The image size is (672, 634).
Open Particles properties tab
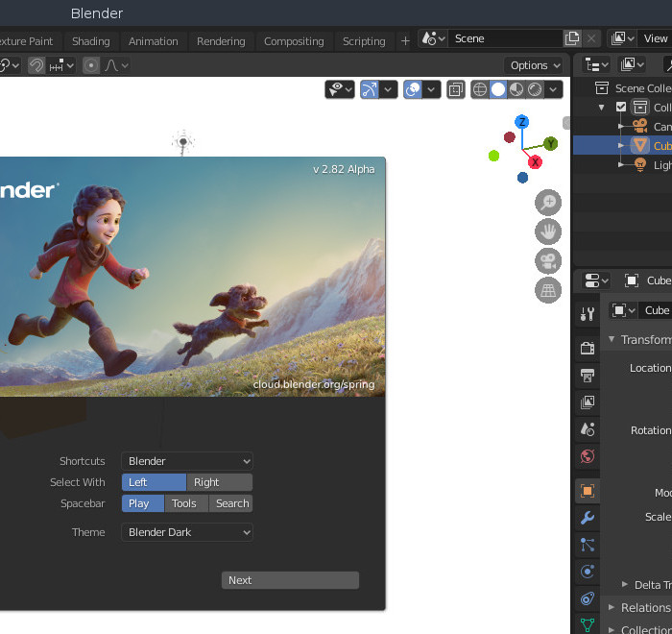(x=588, y=545)
